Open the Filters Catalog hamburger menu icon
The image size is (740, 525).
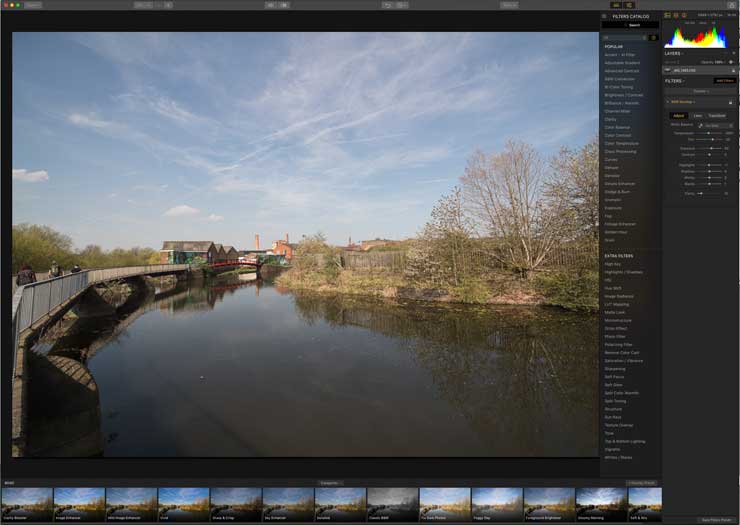(x=604, y=16)
